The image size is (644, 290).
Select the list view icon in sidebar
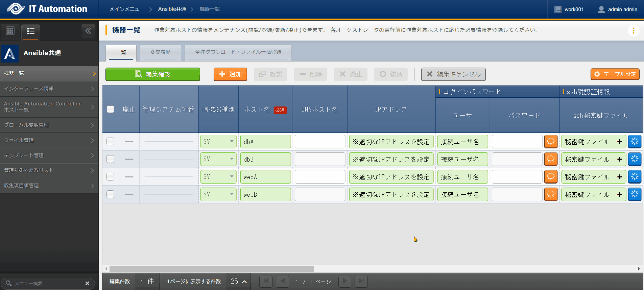(x=31, y=31)
